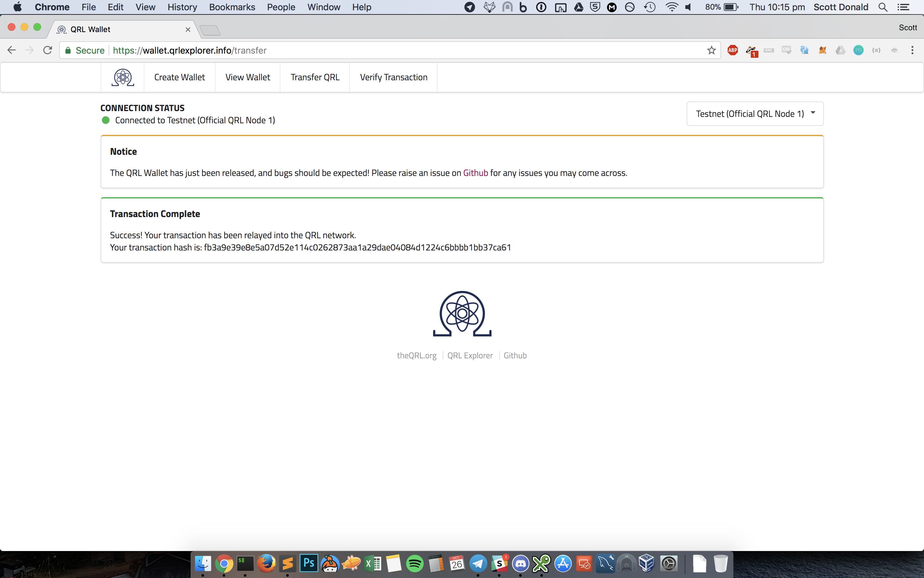The height and width of the screenshot is (578, 924).
Task: Visit theQRL.org footer link
Action: click(416, 355)
